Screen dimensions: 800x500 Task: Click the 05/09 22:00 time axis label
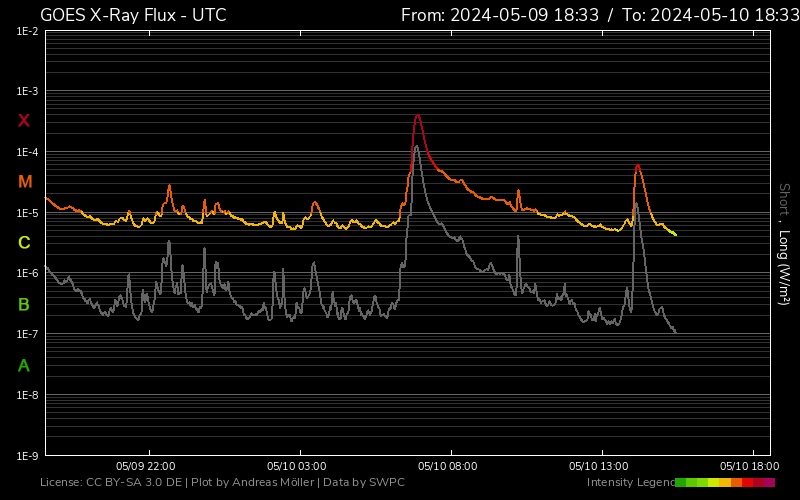(146, 466)
